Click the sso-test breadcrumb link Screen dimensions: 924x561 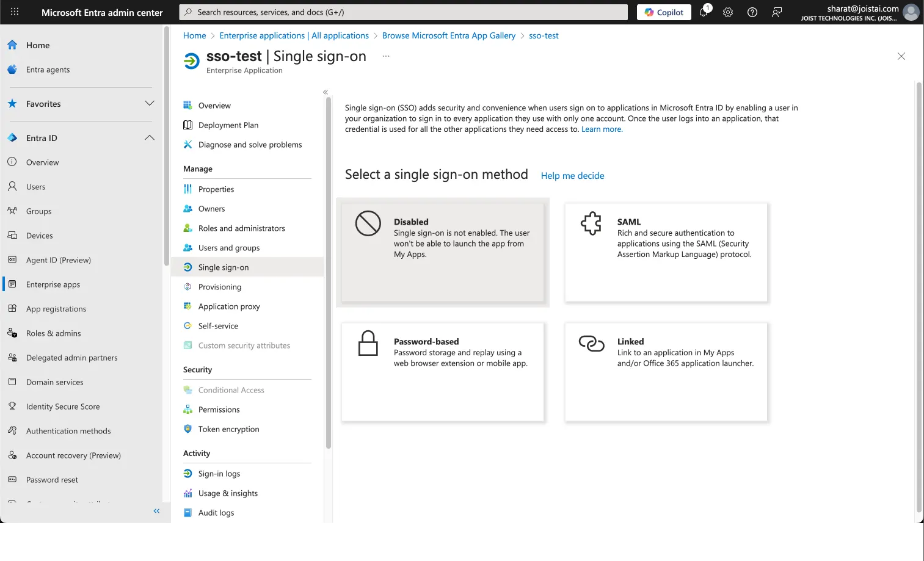point(544,35)
